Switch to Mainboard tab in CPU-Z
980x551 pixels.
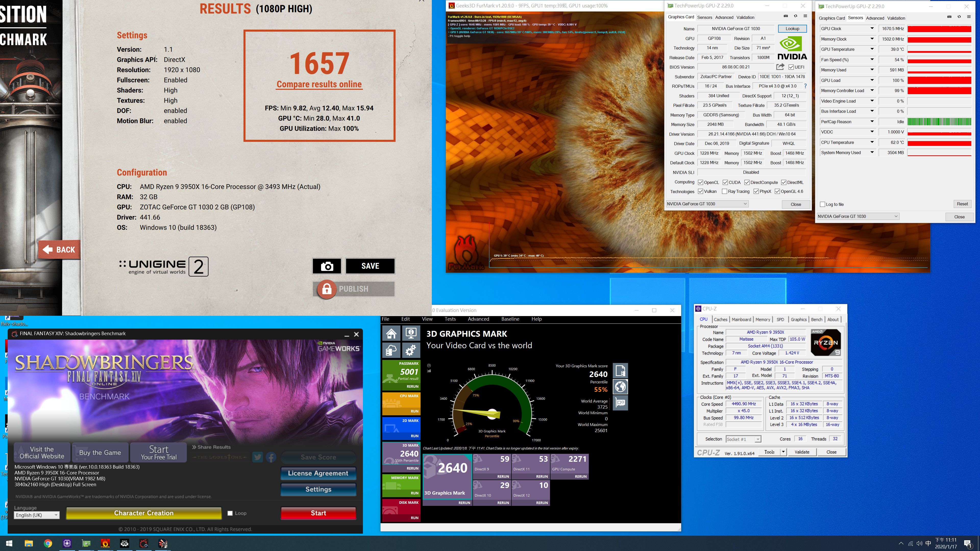(741, 320)
